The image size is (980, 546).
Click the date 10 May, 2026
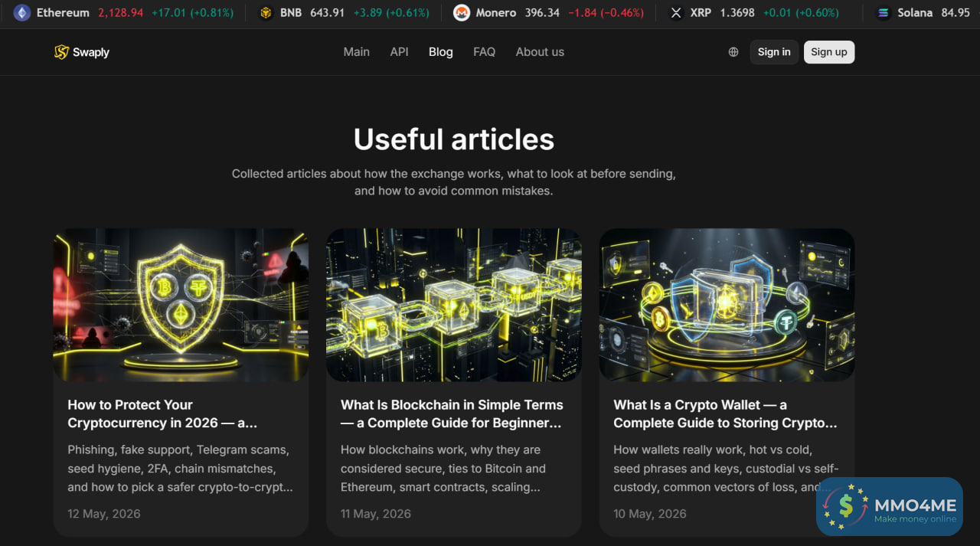point(649,514)
